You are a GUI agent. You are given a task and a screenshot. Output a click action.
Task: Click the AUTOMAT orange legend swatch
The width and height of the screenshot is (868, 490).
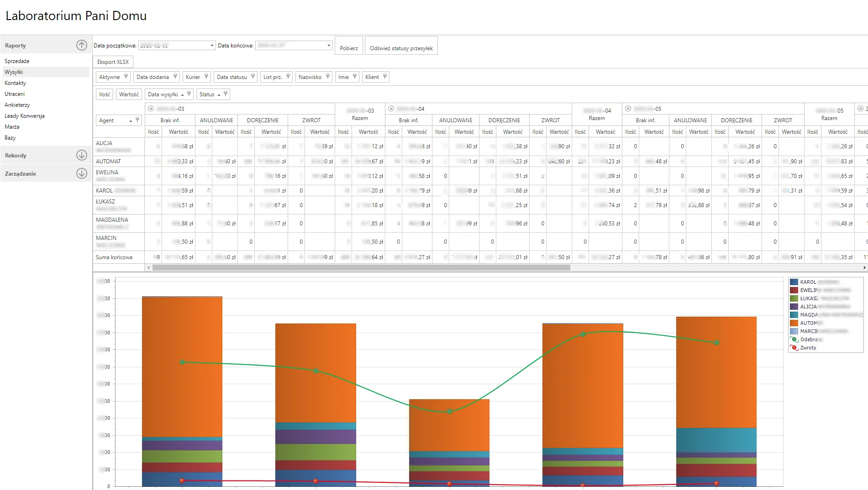794,323
